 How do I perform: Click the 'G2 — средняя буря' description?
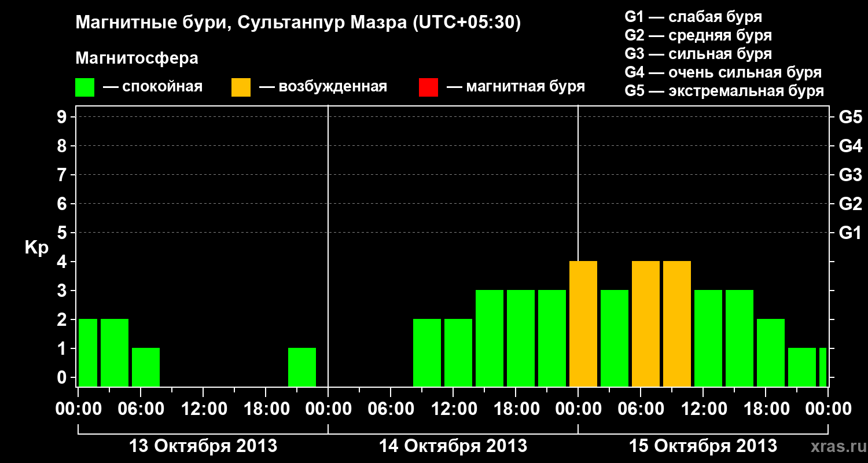tap(698, 35)
